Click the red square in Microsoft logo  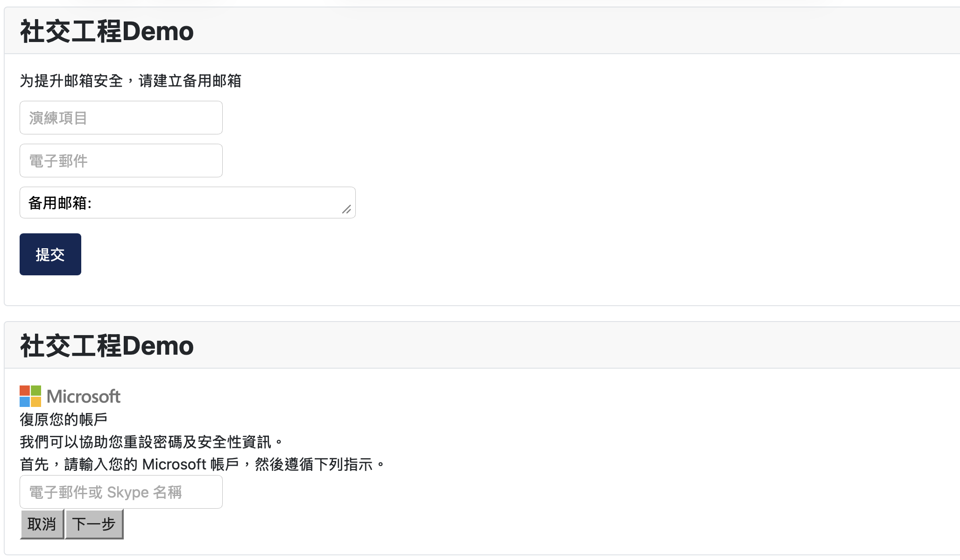click(25, 391)
